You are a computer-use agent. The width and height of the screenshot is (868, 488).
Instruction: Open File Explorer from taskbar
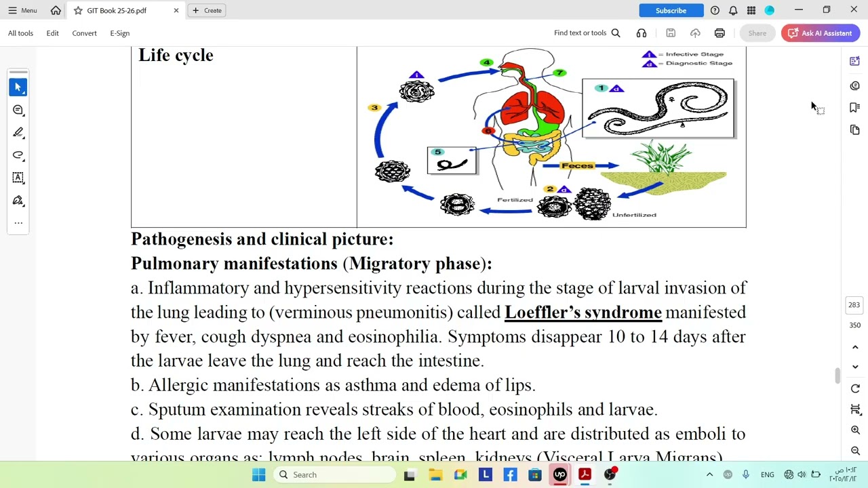(x=435, y=474)
